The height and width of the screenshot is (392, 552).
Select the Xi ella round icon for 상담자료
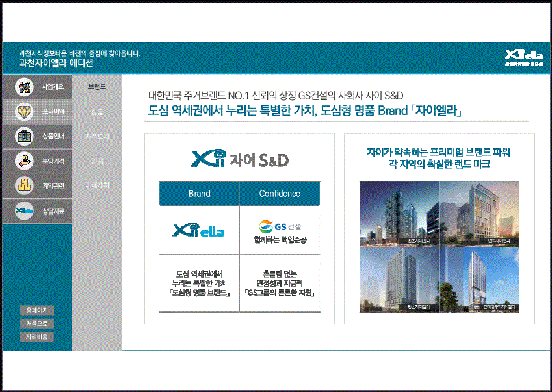(24, 211)
